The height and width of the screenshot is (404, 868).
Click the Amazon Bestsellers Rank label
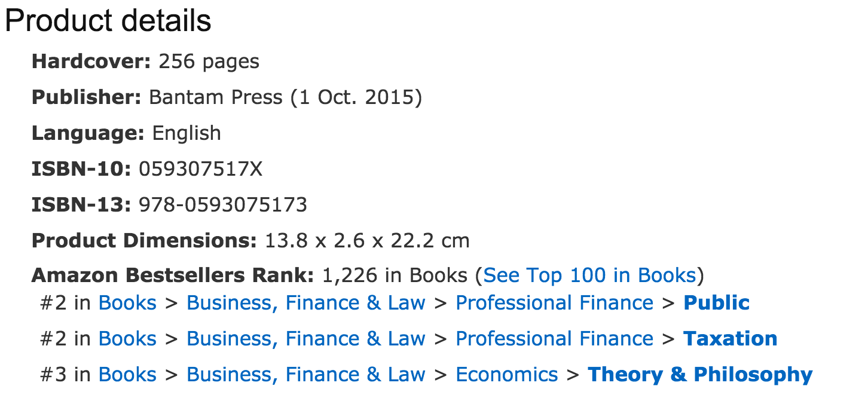[x=172, y=276]
